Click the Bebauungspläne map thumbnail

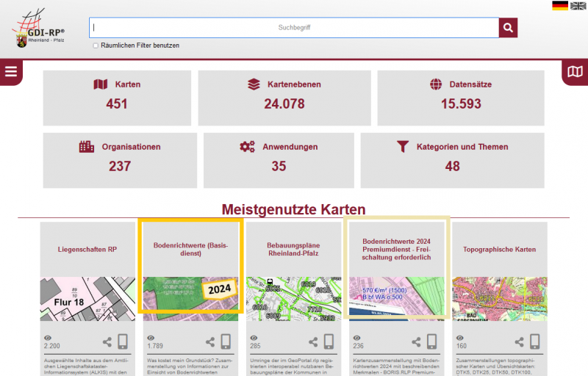pyautogui.click(x=293, y=299)
